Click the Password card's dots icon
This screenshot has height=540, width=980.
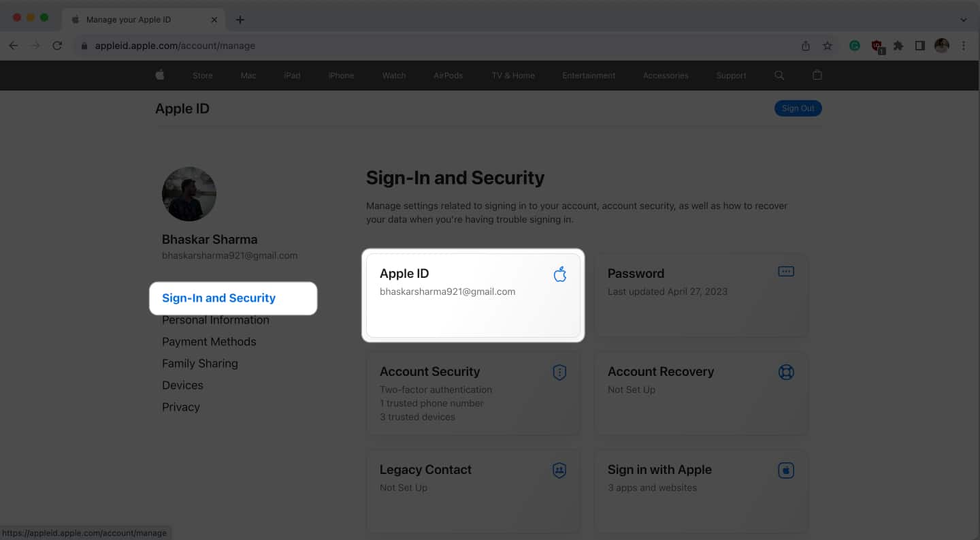[786, 271]
